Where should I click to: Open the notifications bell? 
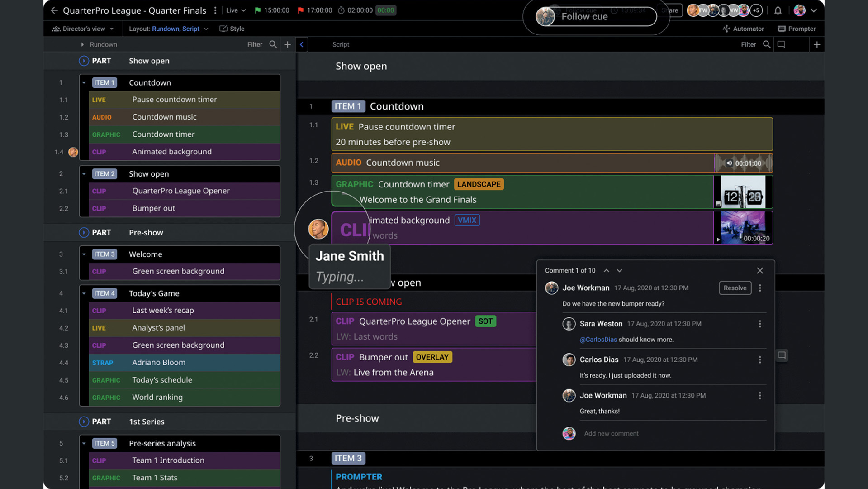[778, 10]
